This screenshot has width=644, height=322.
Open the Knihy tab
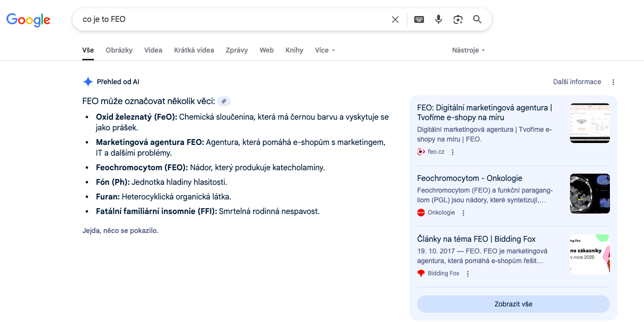(294, 50)
